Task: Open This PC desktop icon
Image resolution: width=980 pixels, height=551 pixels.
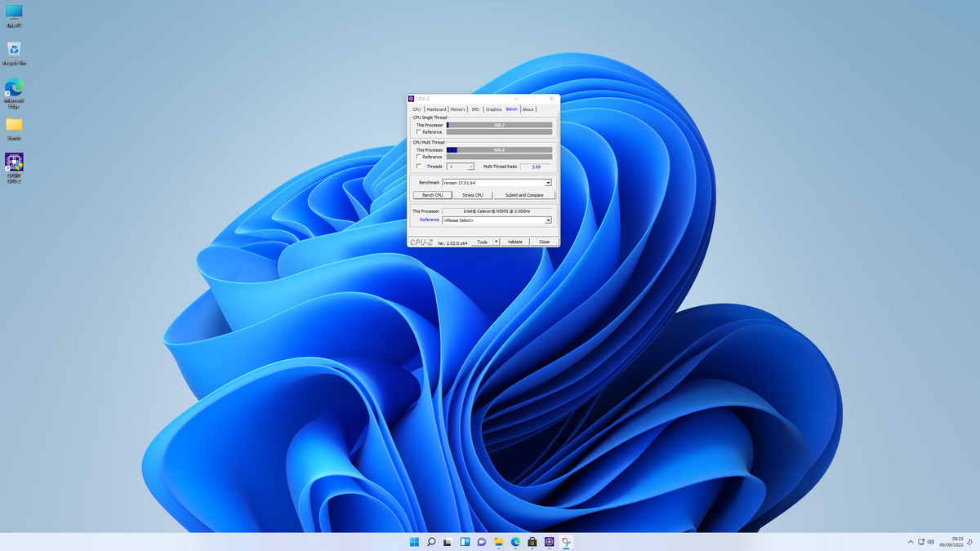Action: click(x=14, y=16)
